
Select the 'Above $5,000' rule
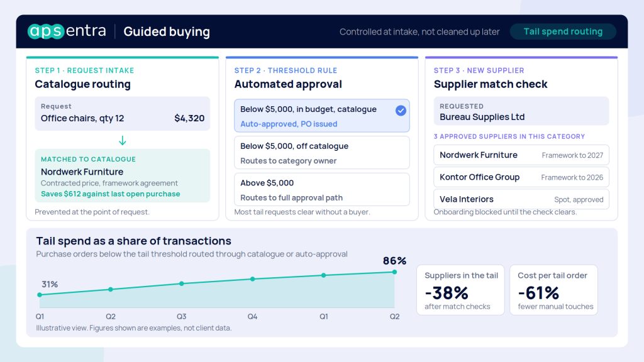[322, 190]
